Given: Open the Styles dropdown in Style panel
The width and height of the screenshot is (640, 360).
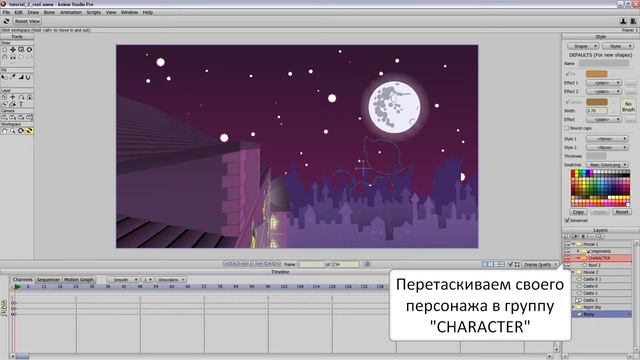Looking at the screenshot, I should click(618, 46).
